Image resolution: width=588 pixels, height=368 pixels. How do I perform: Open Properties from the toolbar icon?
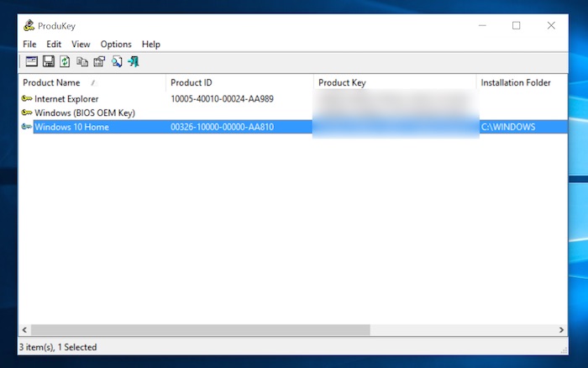pyautogui.click(x=99, y=61)
